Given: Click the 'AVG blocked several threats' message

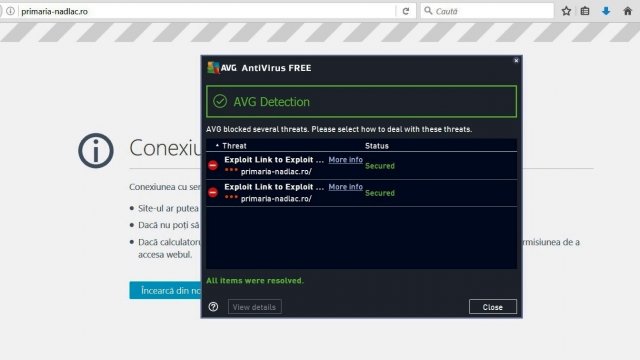Looking at the screenshot, I should tap(339, 129).
